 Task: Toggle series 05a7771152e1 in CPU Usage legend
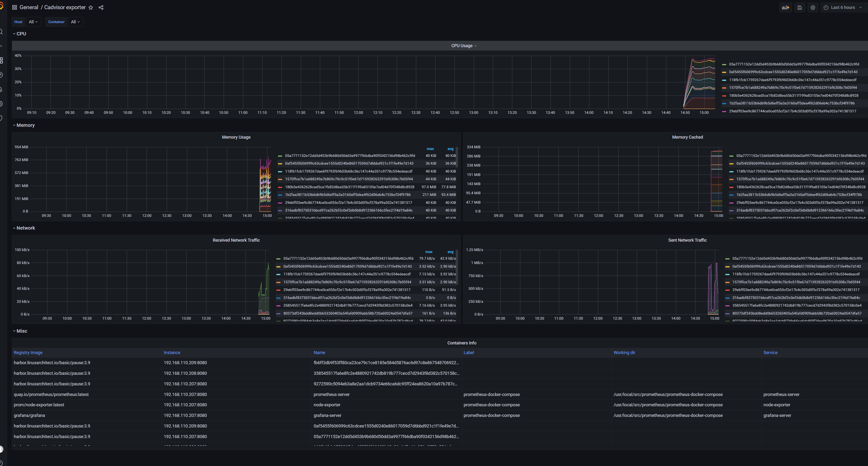[x=794, y=64]
